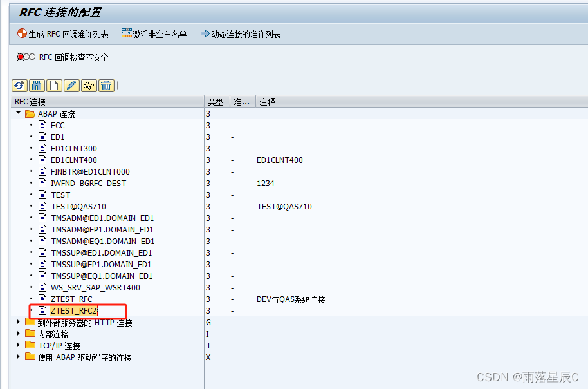The height and width of the screenshot is (389, 588).
Task: Open search with the binoculars Find icon
Action: coord(37,85)
